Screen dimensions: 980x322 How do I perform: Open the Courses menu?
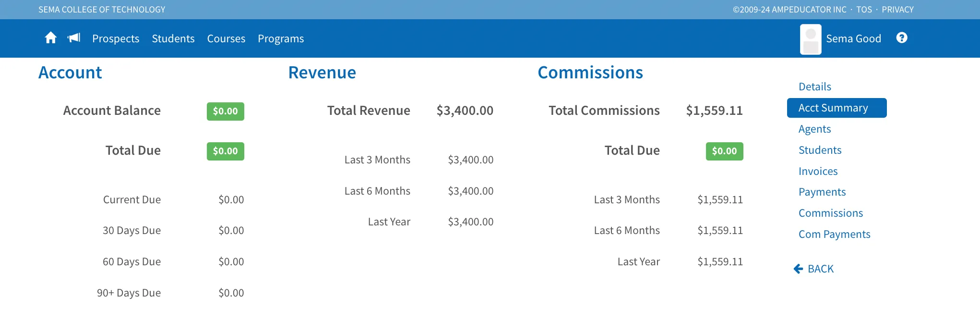tap(226, 38)
